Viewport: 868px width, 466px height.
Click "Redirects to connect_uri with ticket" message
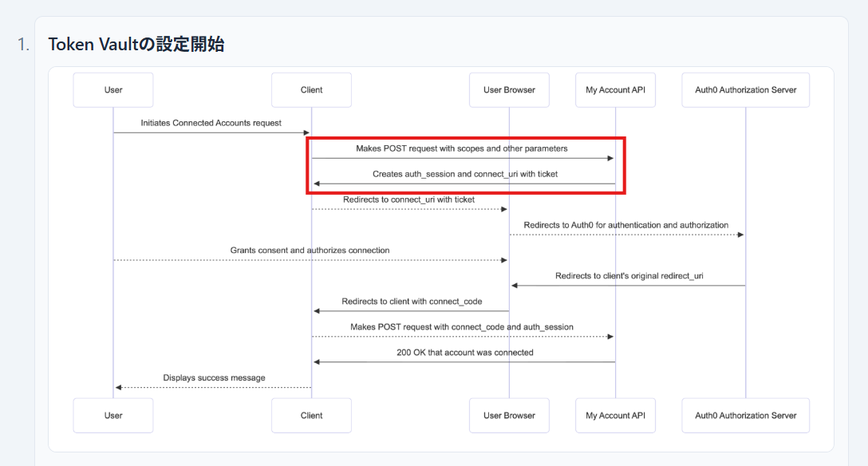coord(408,199)
